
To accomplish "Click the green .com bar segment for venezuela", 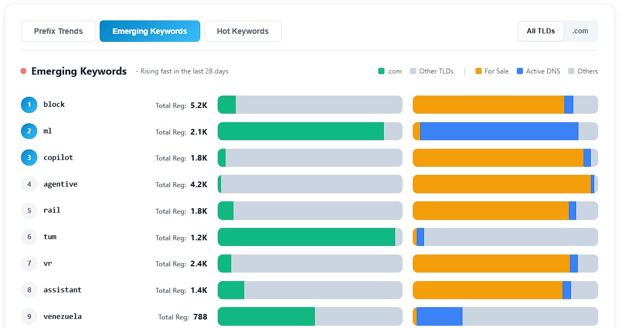I will (266, 317).
